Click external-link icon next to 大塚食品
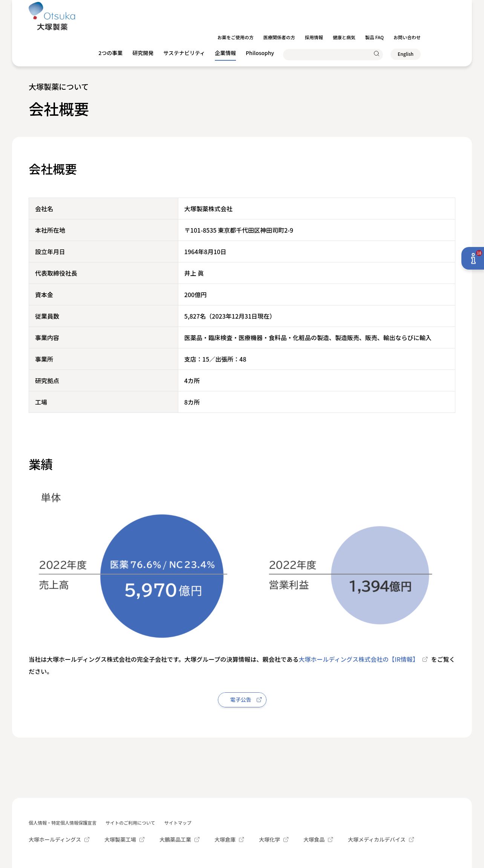The width and height of the screenshot is (484, 868). tap(330, 840)
